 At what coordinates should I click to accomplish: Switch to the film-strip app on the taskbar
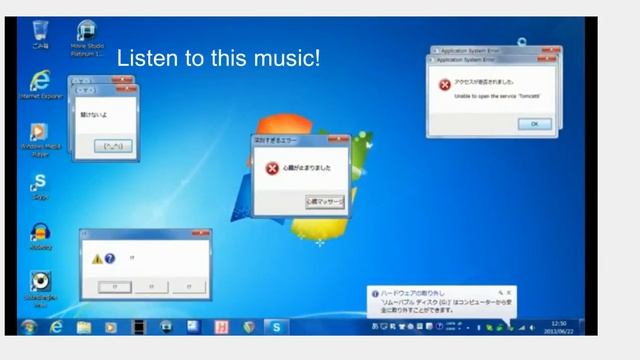coord(139,327)
